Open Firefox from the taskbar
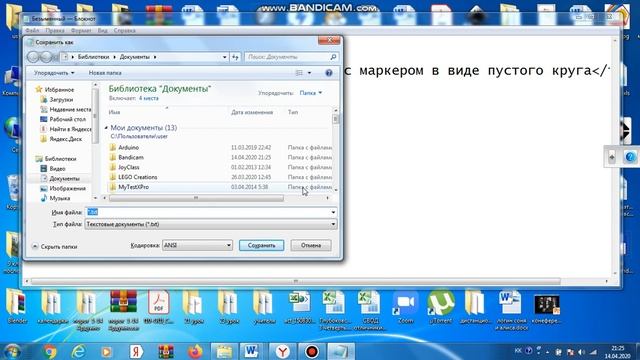 195,351
